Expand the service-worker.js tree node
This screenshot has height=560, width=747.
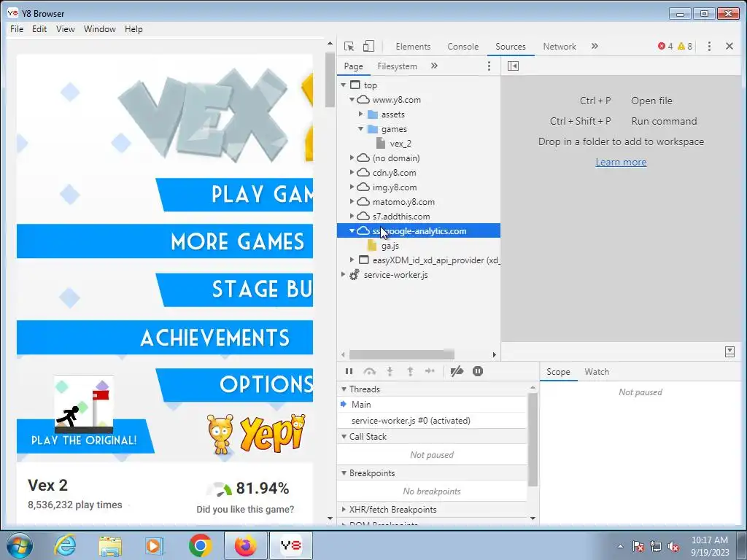click(x=343, y=275)
